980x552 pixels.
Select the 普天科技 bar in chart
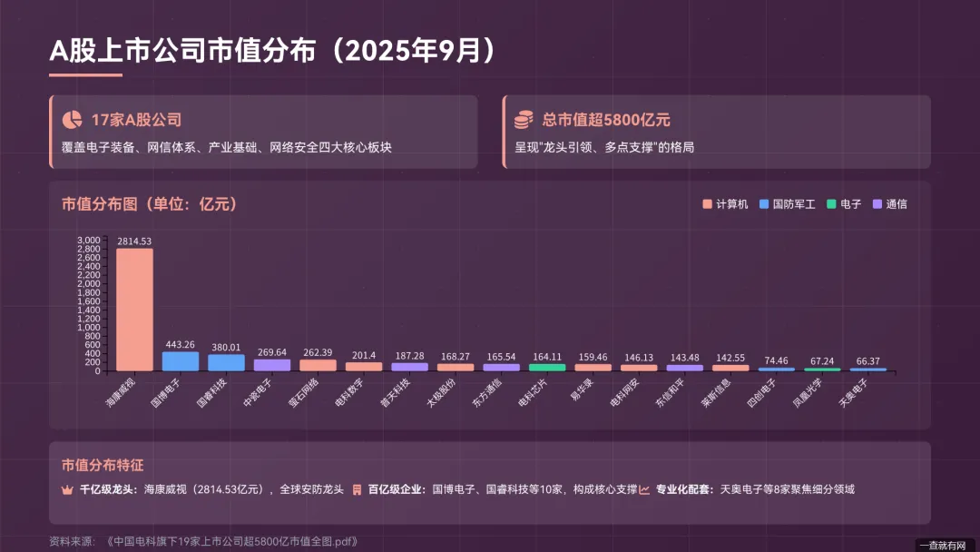[x=409, y=367]
